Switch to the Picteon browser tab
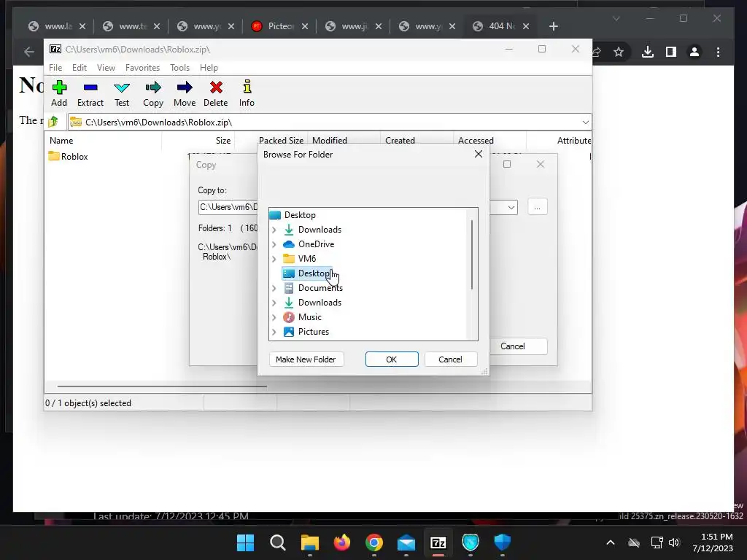747x560 pixels. point(280,26)
